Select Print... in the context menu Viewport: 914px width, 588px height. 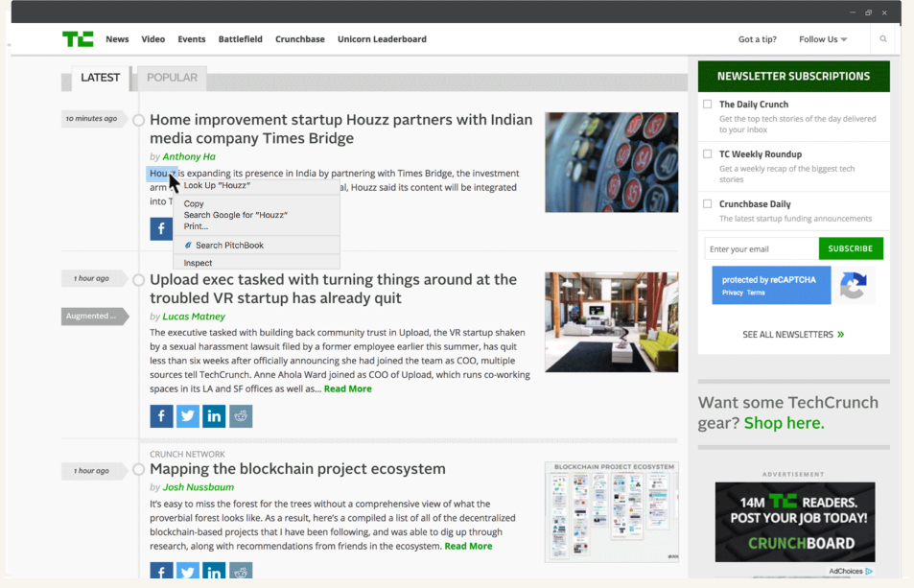tap(196, 226)
